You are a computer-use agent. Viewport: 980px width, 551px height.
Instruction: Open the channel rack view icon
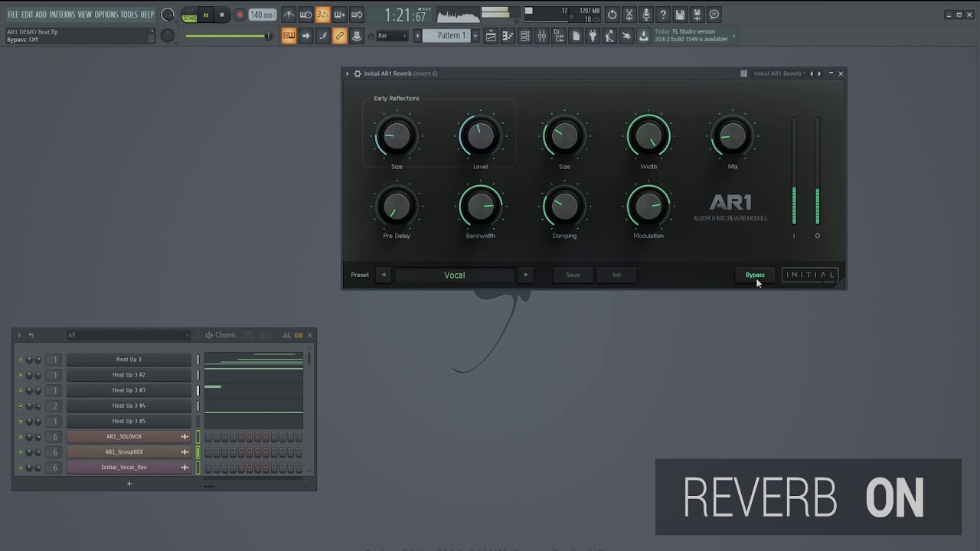pyautogui.click(x=524, y=35)
